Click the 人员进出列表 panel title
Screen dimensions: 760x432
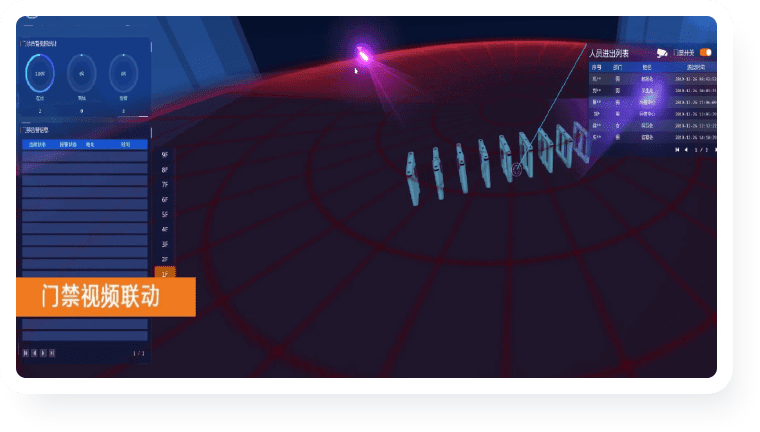point(609,53)
